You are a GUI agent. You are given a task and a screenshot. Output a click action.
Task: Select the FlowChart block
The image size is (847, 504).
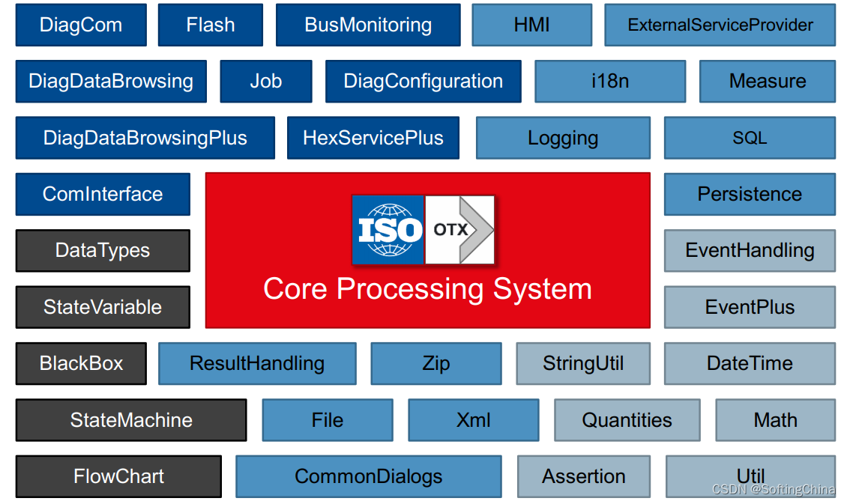pyautogui.click(x=119, y=476)
